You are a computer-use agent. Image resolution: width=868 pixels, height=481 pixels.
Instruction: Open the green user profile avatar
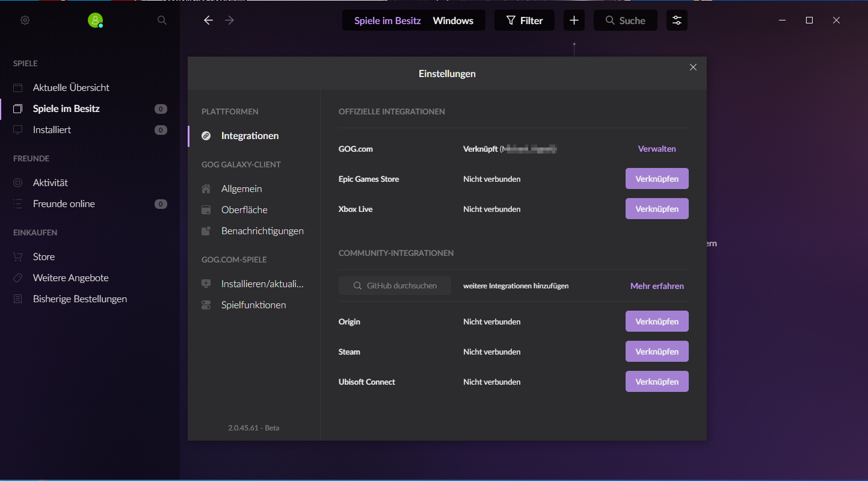click(95, 20)
